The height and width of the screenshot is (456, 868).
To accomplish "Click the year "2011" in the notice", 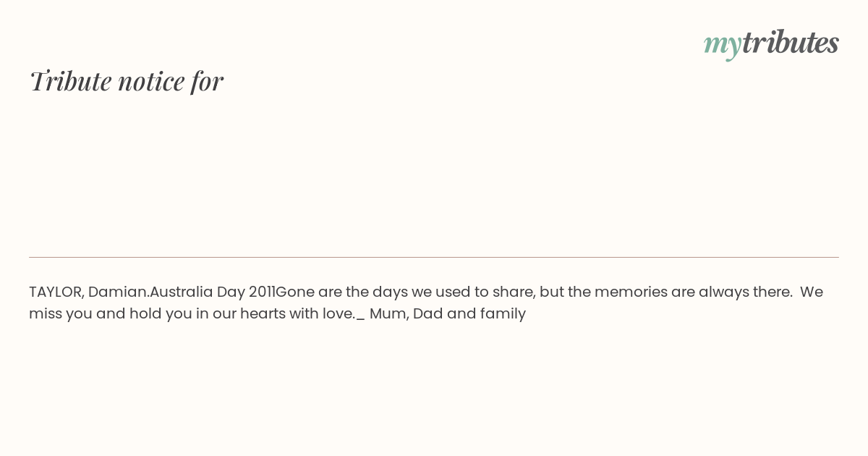I will [262, 292].
